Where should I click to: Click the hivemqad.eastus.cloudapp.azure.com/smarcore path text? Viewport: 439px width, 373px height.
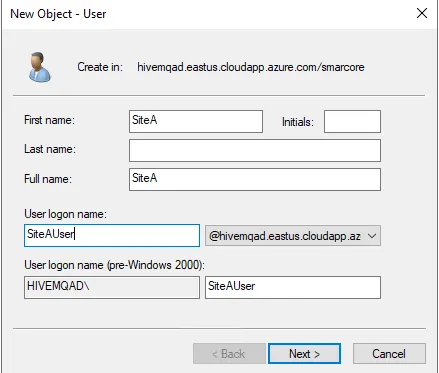coord(251,67)
